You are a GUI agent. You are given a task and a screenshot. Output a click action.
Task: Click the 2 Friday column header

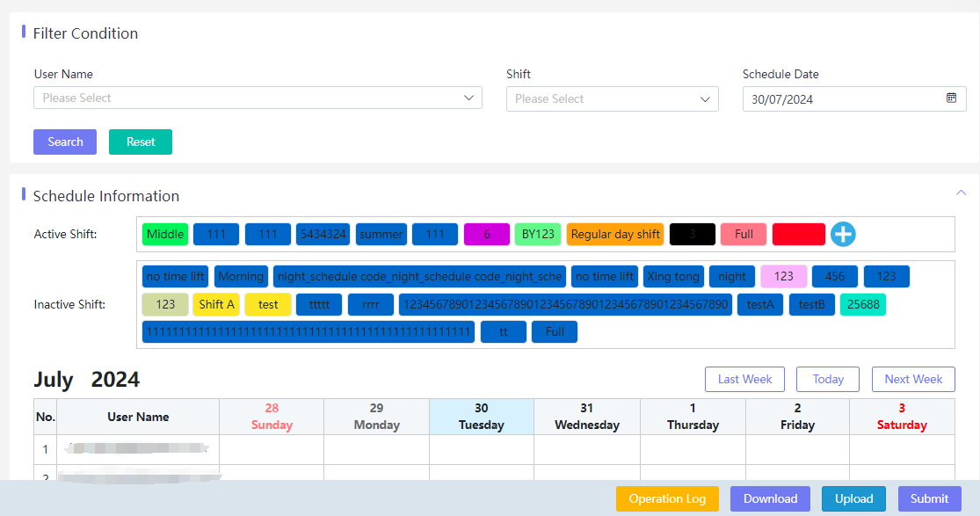[x=797, y=417]
